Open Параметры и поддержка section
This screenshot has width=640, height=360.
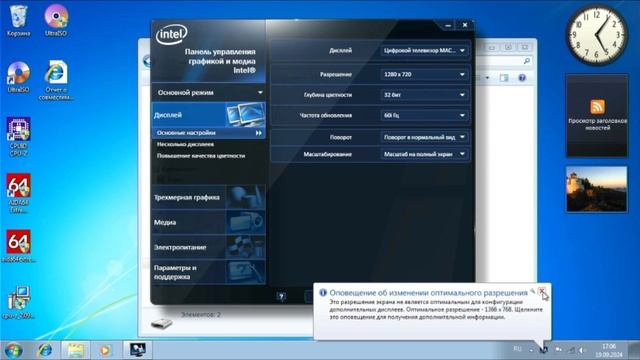pyautogui.click(x=209, y=272)
